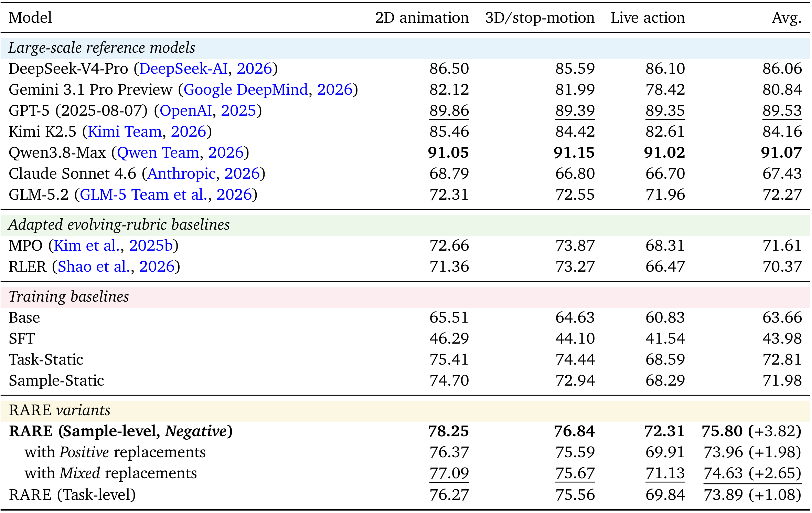Select the '3D/stop-motion' column header
Viewport: 812px width, 513px height.
coord(540,18)
